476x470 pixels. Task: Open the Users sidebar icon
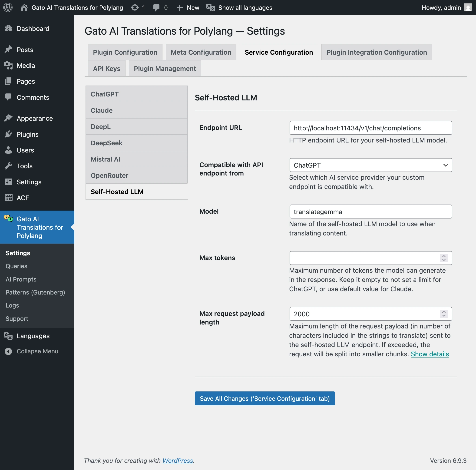pyautogui.click(x=9, y=150)
